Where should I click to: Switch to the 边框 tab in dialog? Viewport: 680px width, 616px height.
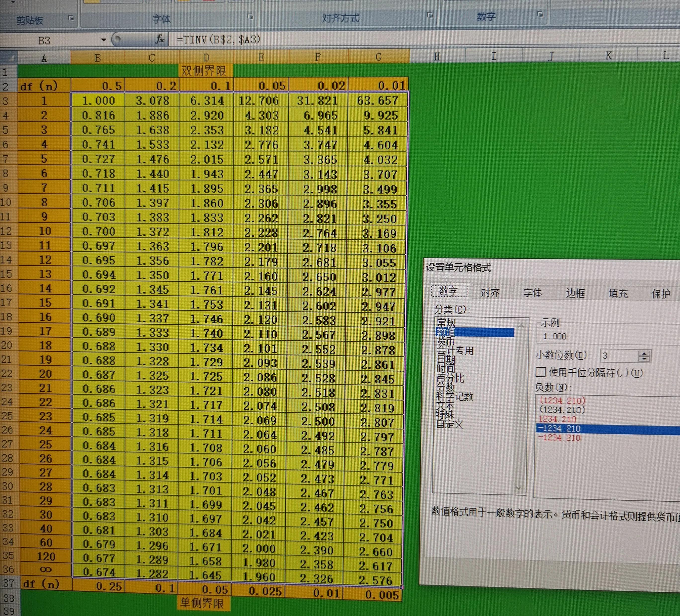pyautogui.click(x=575, y=293)
